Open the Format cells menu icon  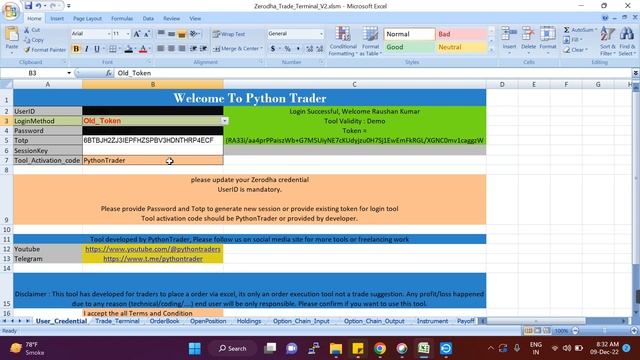(x=548, y=34)
